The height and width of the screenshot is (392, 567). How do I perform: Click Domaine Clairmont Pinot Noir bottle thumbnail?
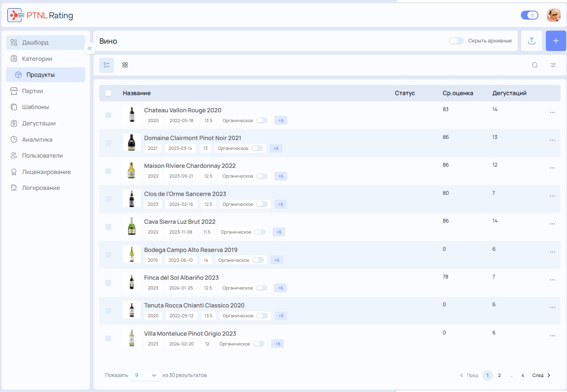click(x=132, y=143)
